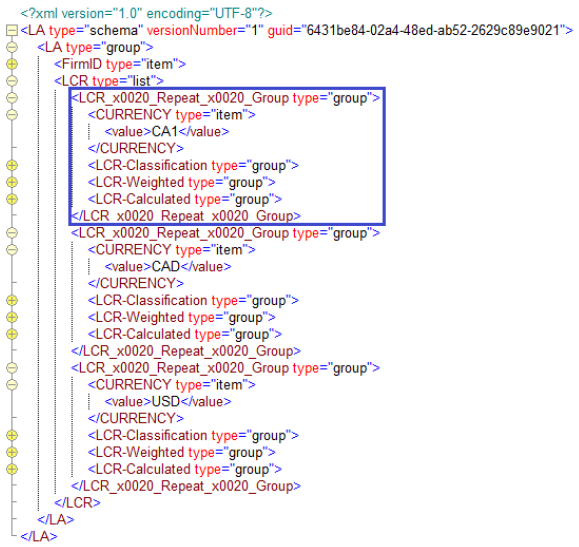Collapse the root LA schema node
Viewport: 579px width, 547px height.
[12, 30]
